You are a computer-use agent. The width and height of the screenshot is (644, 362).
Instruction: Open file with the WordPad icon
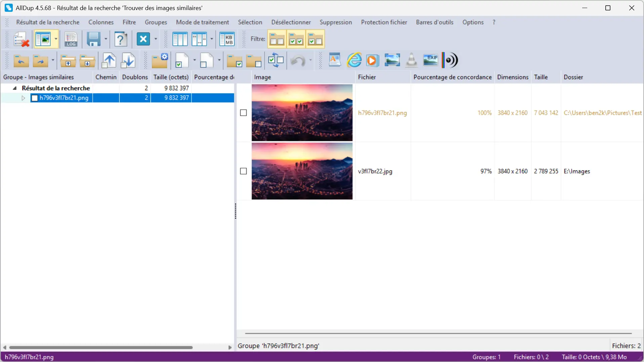(x=335, y=60)
